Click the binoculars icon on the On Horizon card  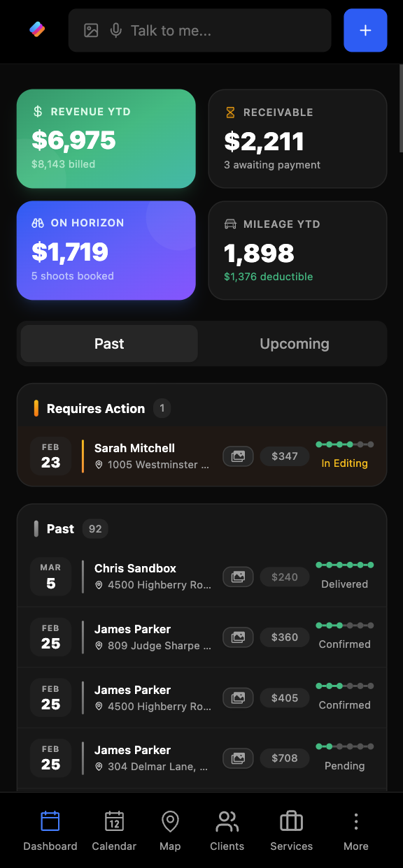click(40, 223)
